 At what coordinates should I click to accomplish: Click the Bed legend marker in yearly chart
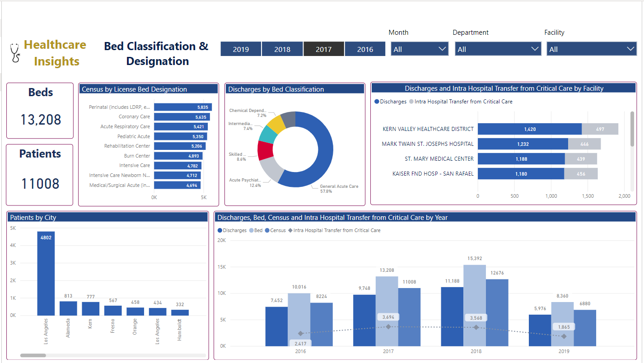251,230
